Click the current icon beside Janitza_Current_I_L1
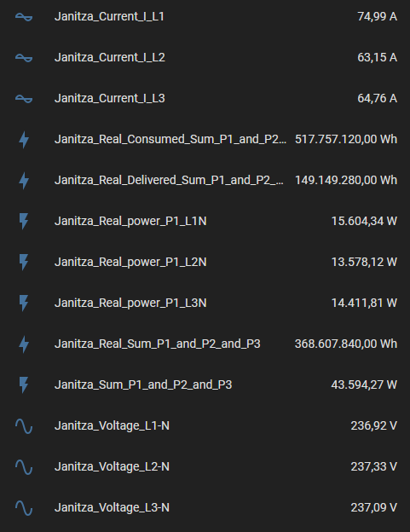Image resolution: width=410 pixels, height=532 pixels. point(24,17)
